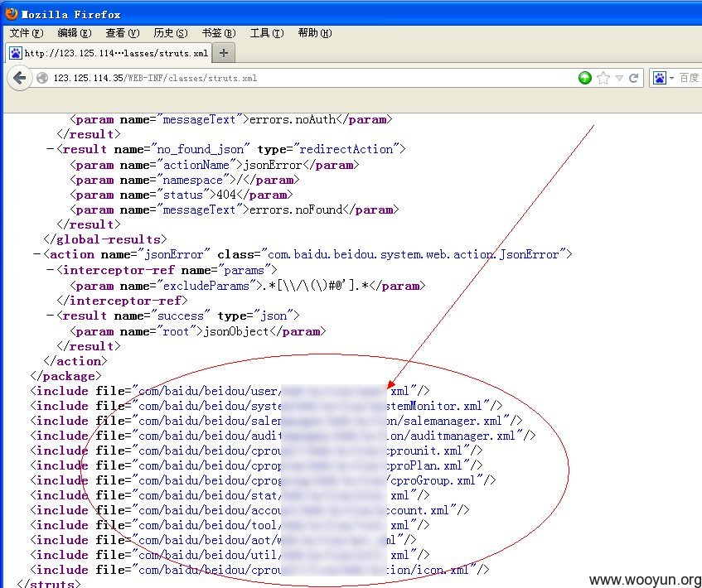Click the errors.noAuth param text
Image resolution: width=702 pixels, height=588 pixels.
click(x=293, y=119)
